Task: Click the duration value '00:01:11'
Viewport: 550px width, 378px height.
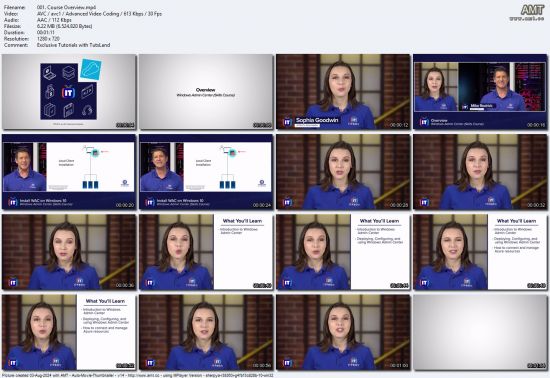Action: (x=46, y=33)
